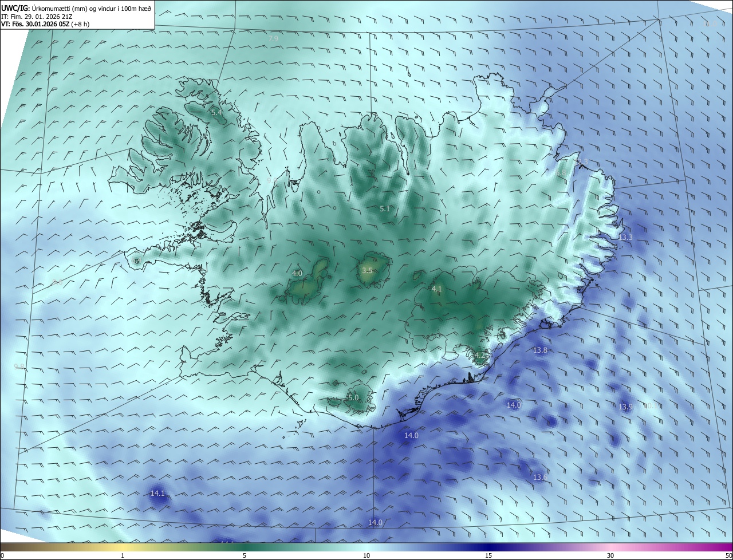Click the 6.4 value on Snæfellsnes tip

click(x=136, y=261)
